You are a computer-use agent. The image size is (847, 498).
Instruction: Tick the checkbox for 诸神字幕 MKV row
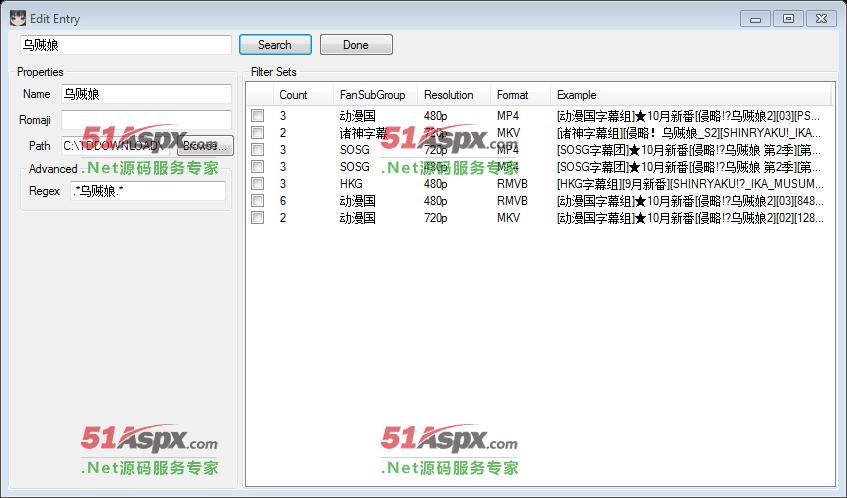pos(257,132)
